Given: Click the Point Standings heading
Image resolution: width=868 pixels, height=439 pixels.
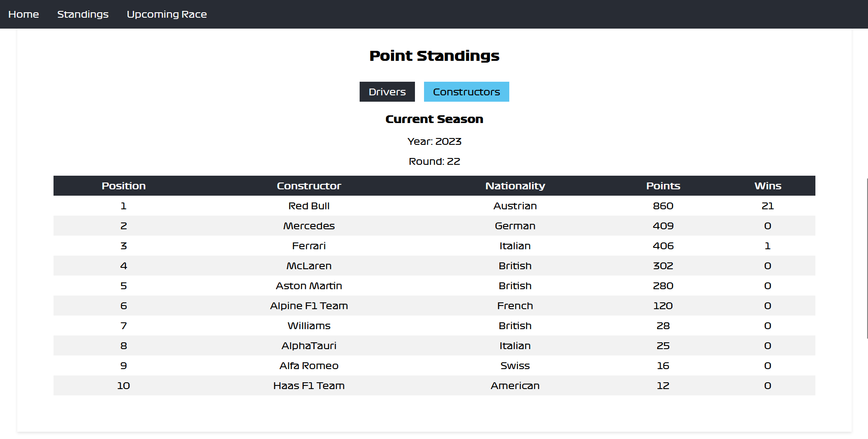Looking at the screenshot, I should [x=434, y=55].
